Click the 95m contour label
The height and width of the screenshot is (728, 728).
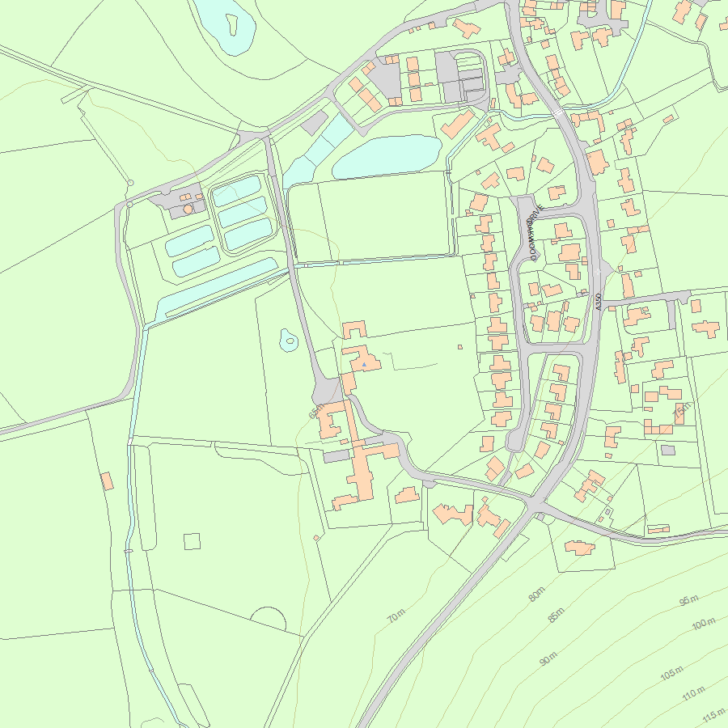point(689,600)
